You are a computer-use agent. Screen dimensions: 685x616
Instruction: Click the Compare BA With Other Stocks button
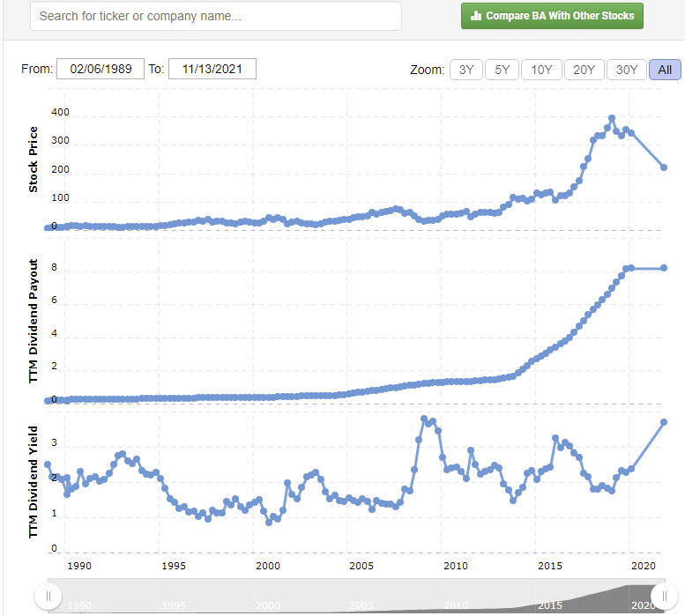(x=553, y=16)
